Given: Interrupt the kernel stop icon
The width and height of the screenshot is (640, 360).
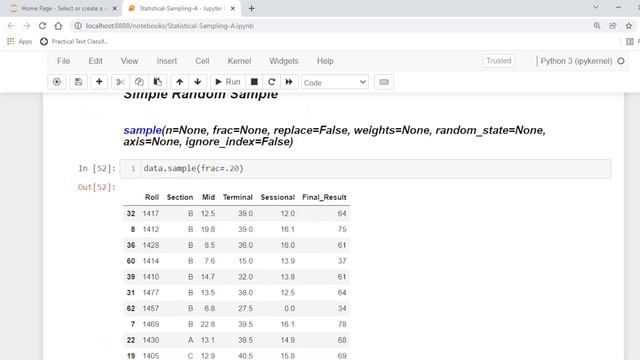Looking at the screenshot, I should (x=254, y=82).
